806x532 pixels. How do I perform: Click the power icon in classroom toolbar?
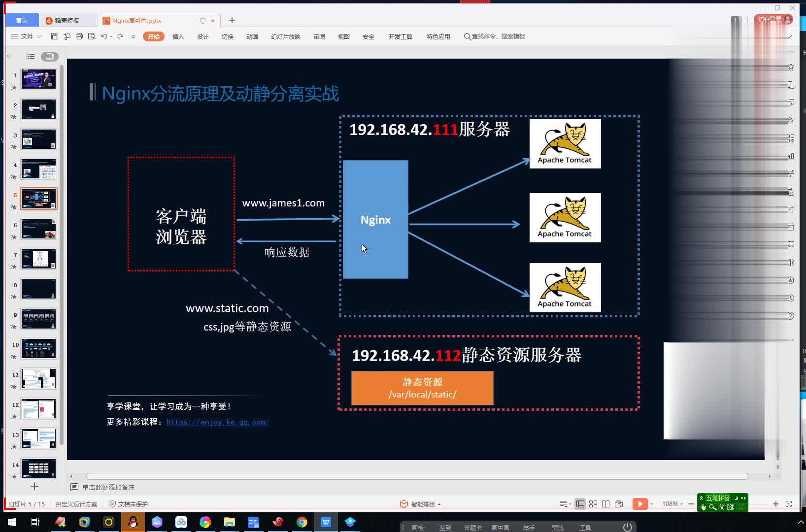pos(628,527)
